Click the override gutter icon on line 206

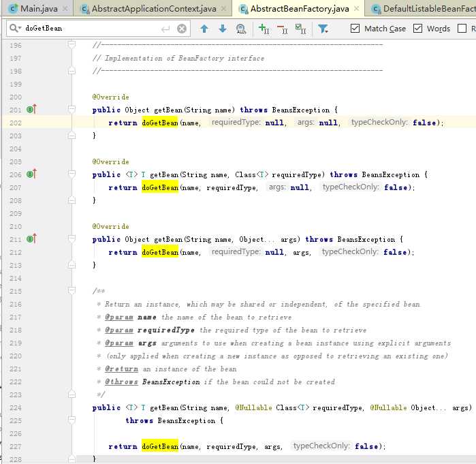point(31,174)
